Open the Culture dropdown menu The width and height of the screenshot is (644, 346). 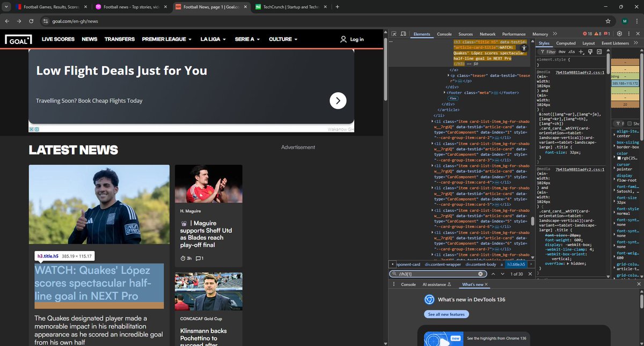283,39
